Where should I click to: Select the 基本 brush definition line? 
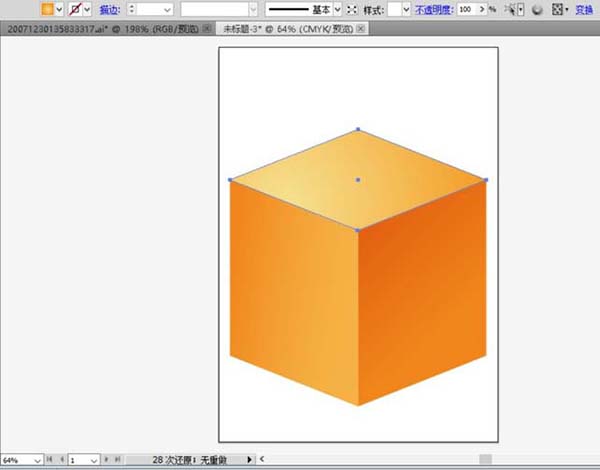point(299,9)
